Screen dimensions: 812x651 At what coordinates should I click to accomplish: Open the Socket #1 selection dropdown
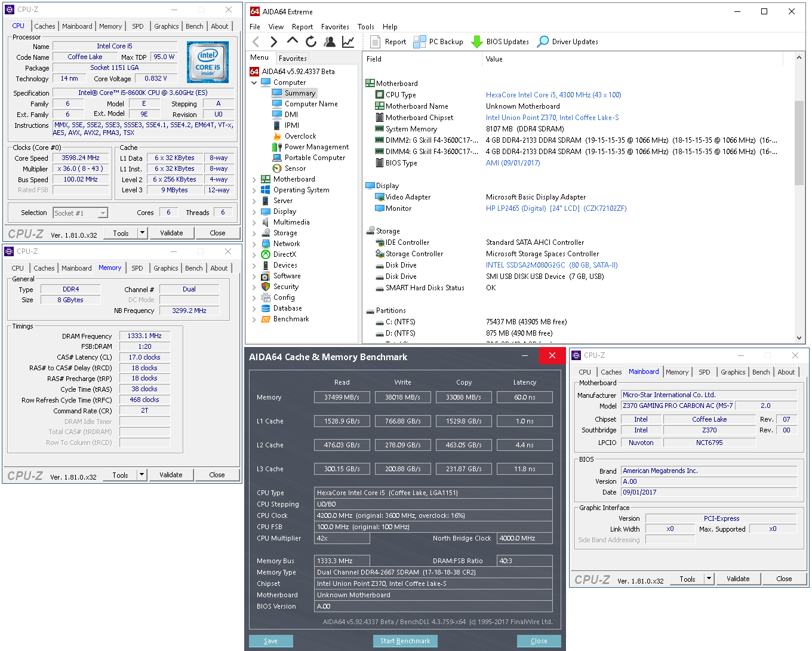coord(103,213)
